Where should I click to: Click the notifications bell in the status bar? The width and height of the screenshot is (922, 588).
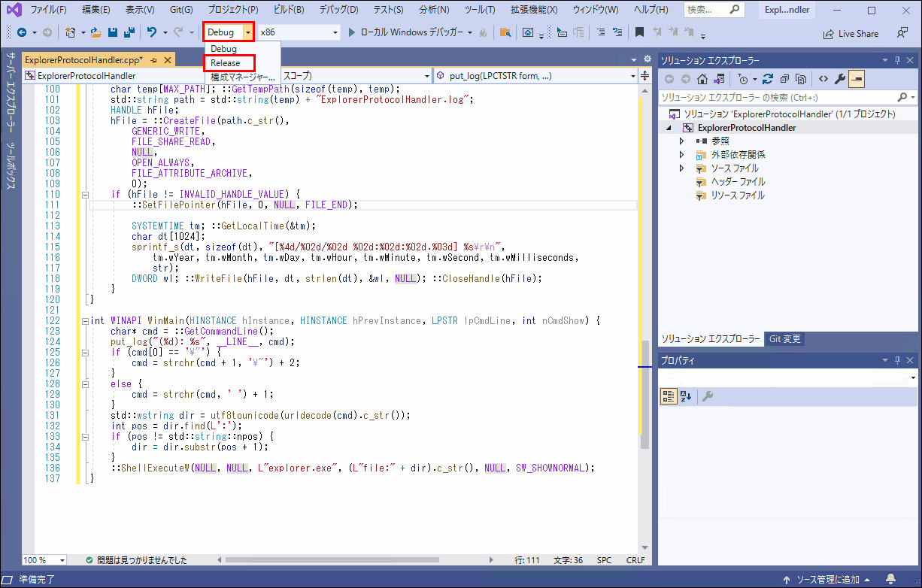tap(890, 580)
